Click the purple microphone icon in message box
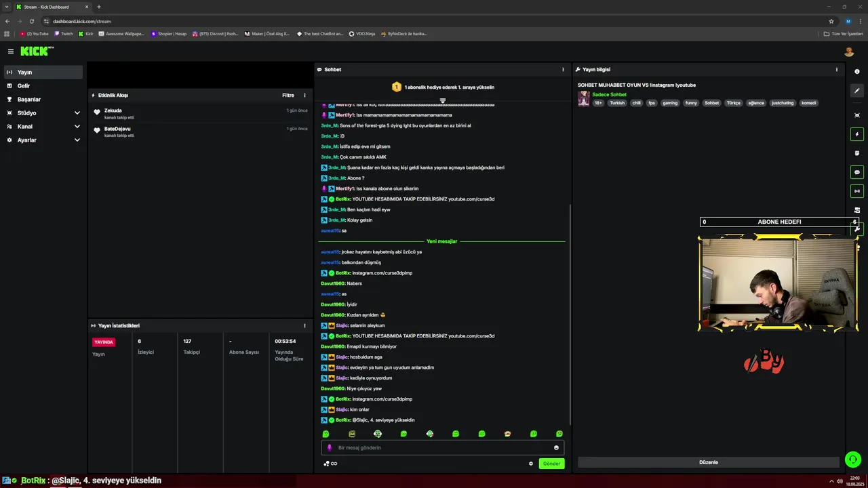Screen dimensions: 868x488 (330, 448)
